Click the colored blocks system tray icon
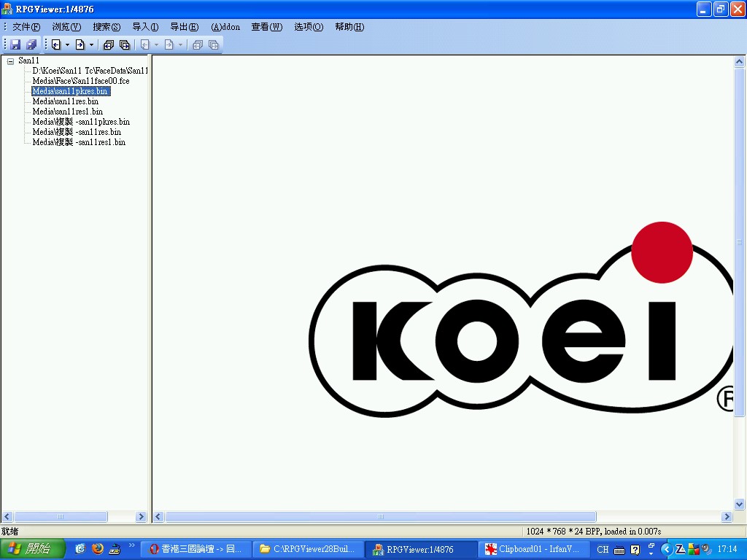Screen dimensions: 747x560 [693, 550]
